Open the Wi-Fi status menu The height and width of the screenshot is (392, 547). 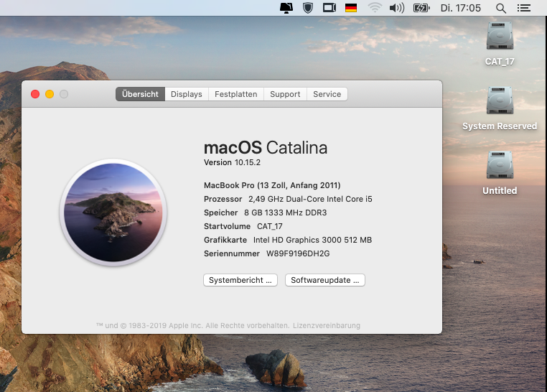pyautogui.click(x=375, y=8)
